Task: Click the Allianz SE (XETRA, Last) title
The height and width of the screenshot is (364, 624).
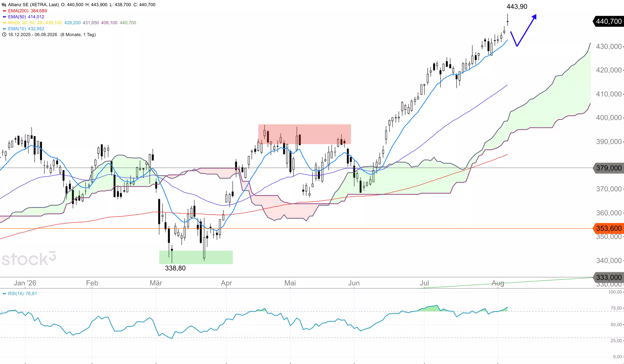Action: point(34,5)
